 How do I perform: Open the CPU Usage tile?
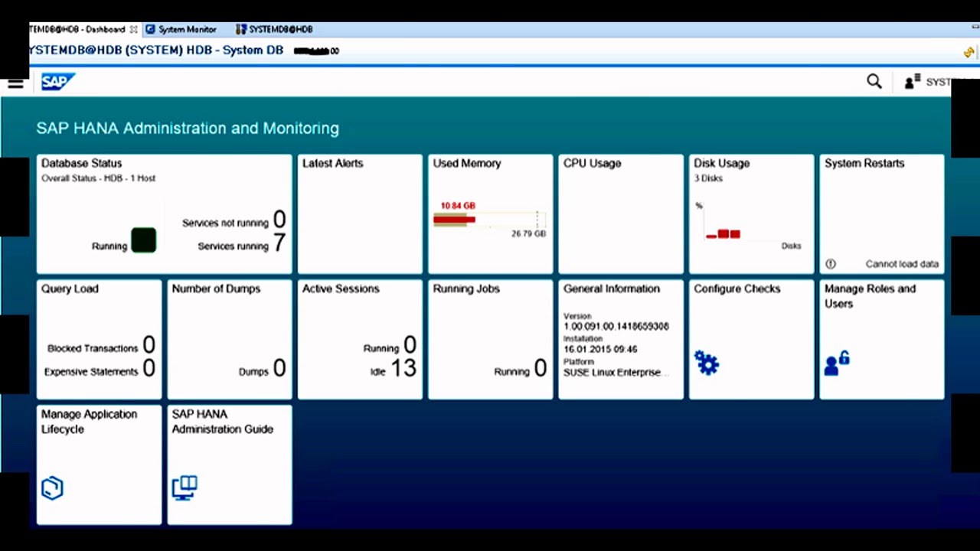[x=621, y=214]
